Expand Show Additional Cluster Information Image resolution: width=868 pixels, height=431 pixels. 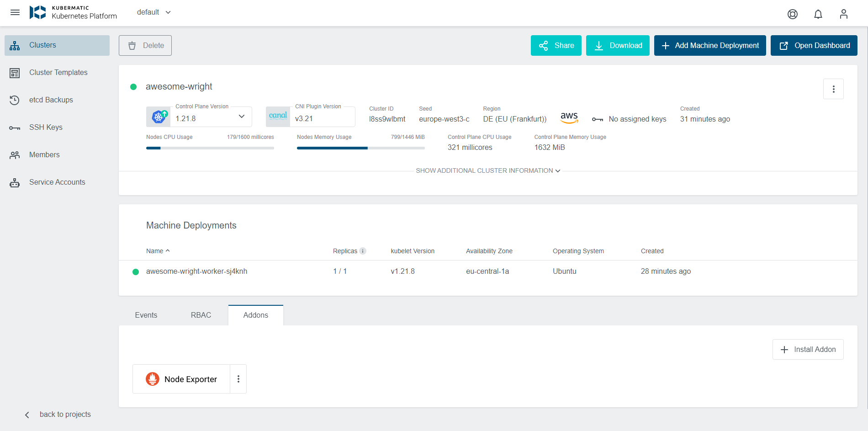coord(487,170)
